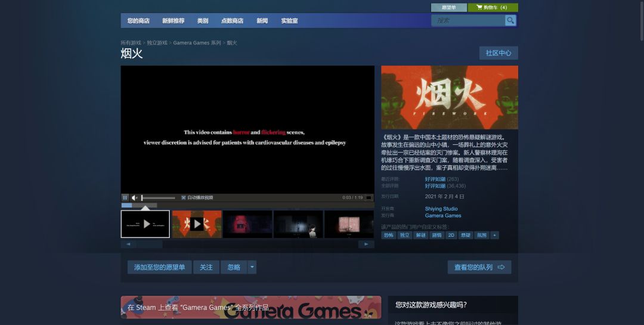Play the second trailer with red artwork

197,224
